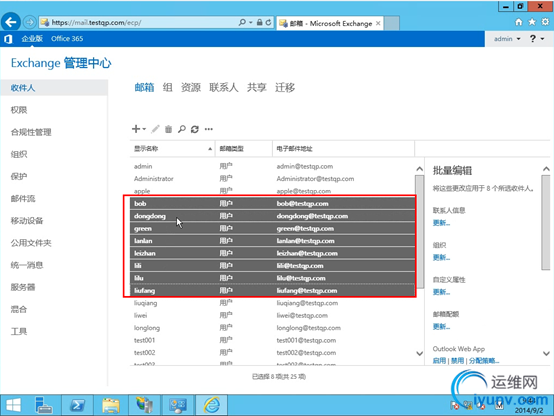Select the admin mailbox row
554x416 pixels.
tap(272, 166)
